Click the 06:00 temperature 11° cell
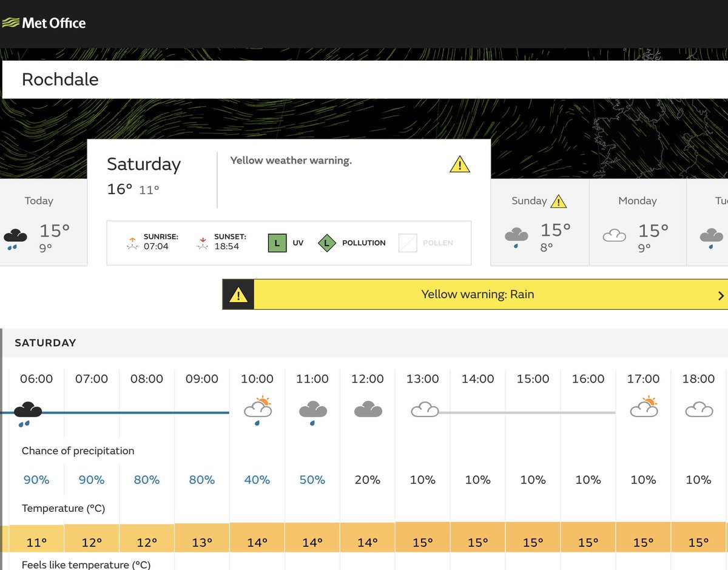728x570 pixels. coord(36,538)
